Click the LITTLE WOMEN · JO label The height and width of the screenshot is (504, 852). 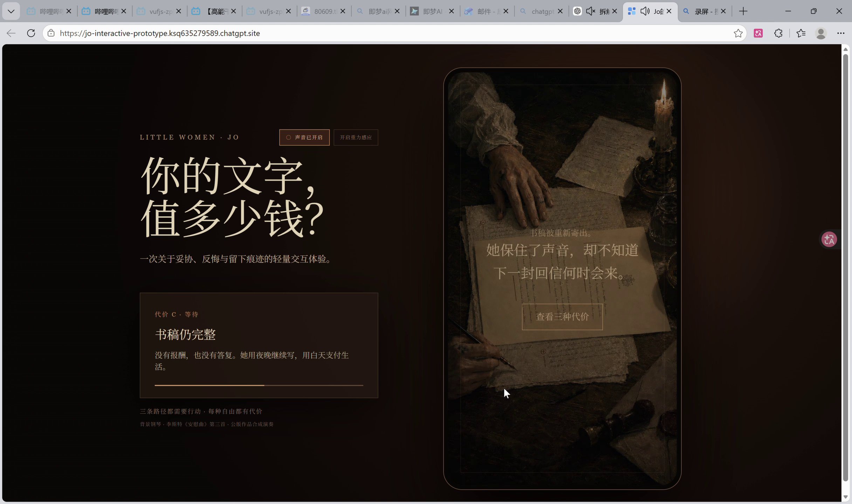[x=190, y=137]
